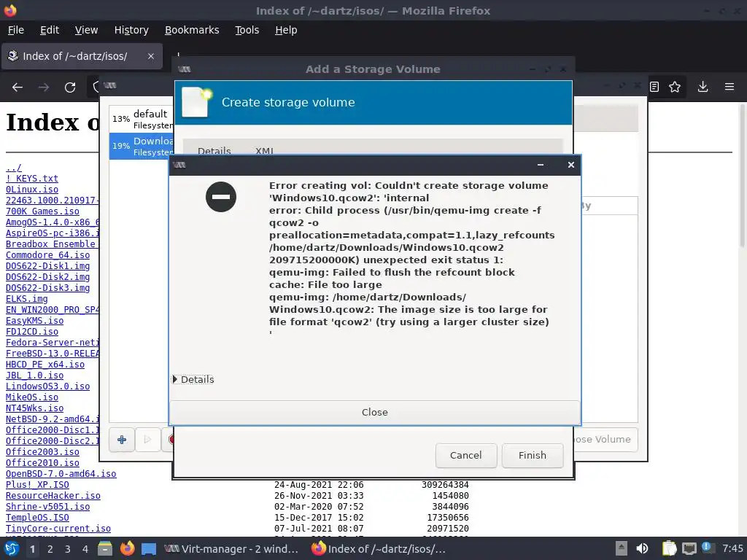This screenshot has width=747, height=560.
Task: Open the OpenBSD-7.0-amd64.iso link
Action: point(61,474)
